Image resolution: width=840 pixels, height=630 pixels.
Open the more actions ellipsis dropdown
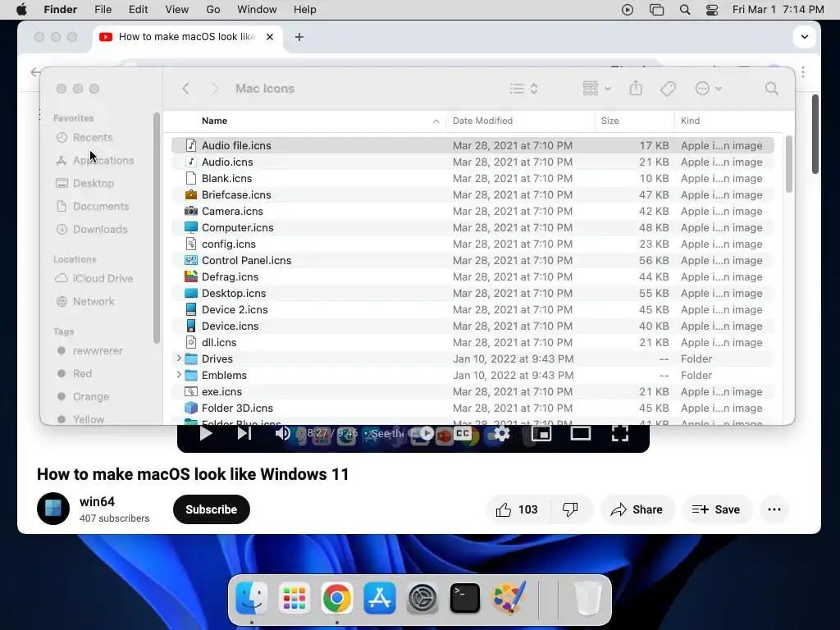(x=708, y=89)
